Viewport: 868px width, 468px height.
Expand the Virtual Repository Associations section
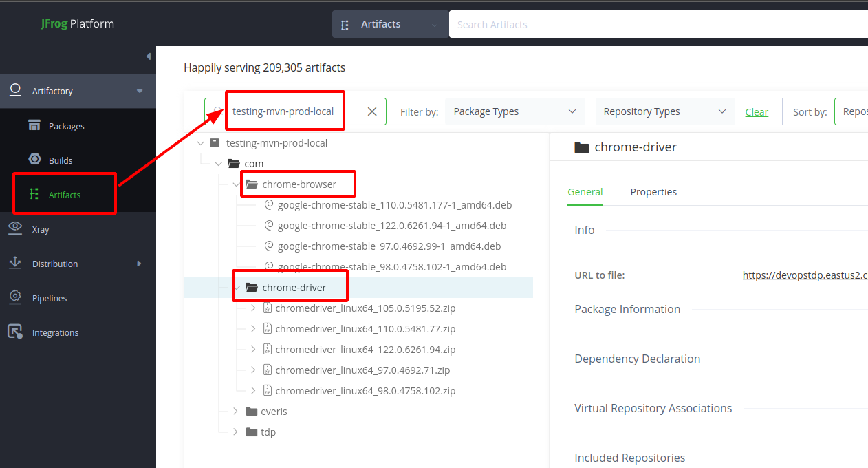pos(653,408)
